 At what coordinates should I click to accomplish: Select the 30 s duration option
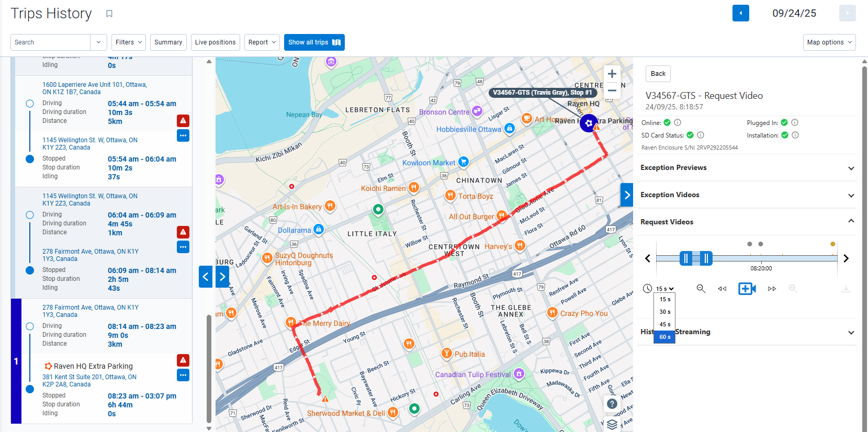pos(664,312)
